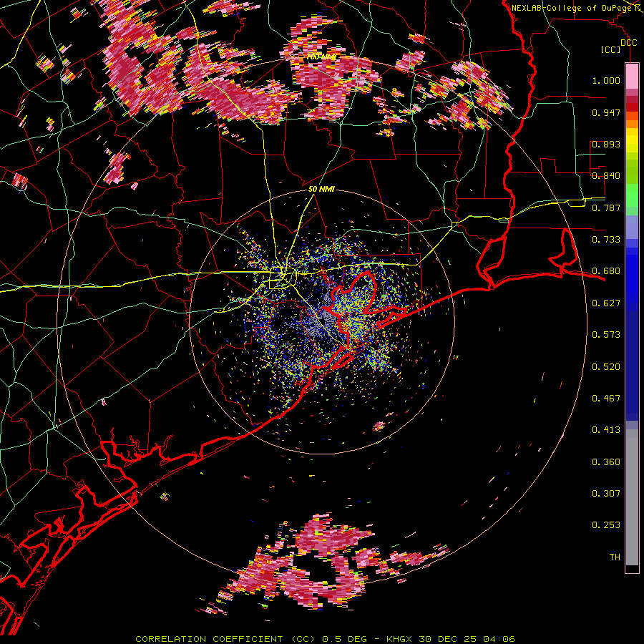Click the small isolated echo inside the 50 NMI ring's southeast edge
Image resolution: width=644 pixels, height=644 pixels.
pyautogui.click(x=379, y=426)
